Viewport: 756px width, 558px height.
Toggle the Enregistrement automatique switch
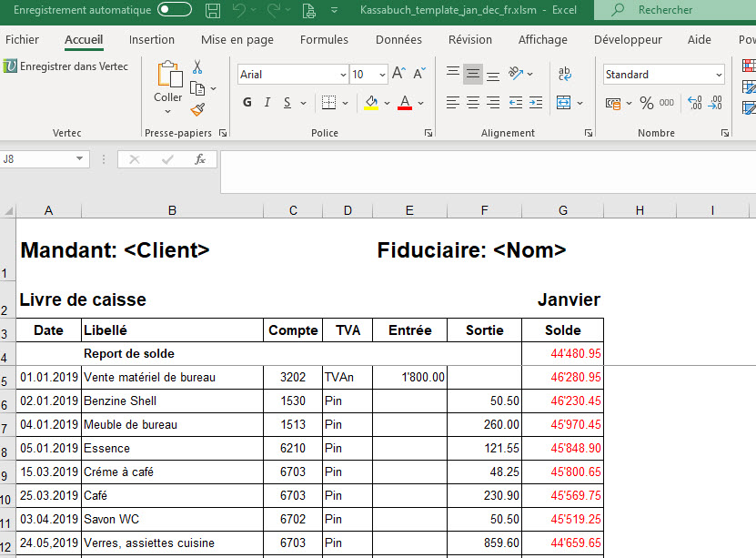tap(175, 10)
